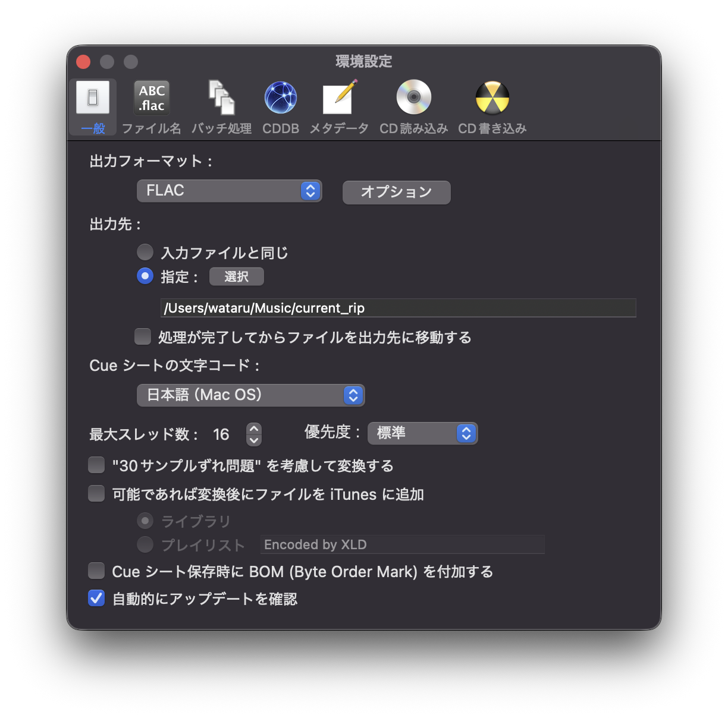
Task: Enable 自動的にアップデートを確認 checkbox
Action: pos(96,598)
